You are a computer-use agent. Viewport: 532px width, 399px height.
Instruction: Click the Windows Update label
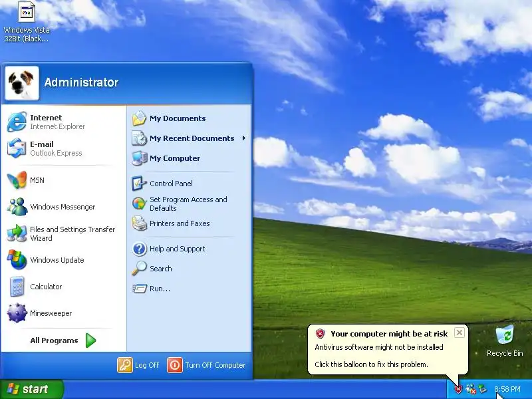click(x=57, y=260)
